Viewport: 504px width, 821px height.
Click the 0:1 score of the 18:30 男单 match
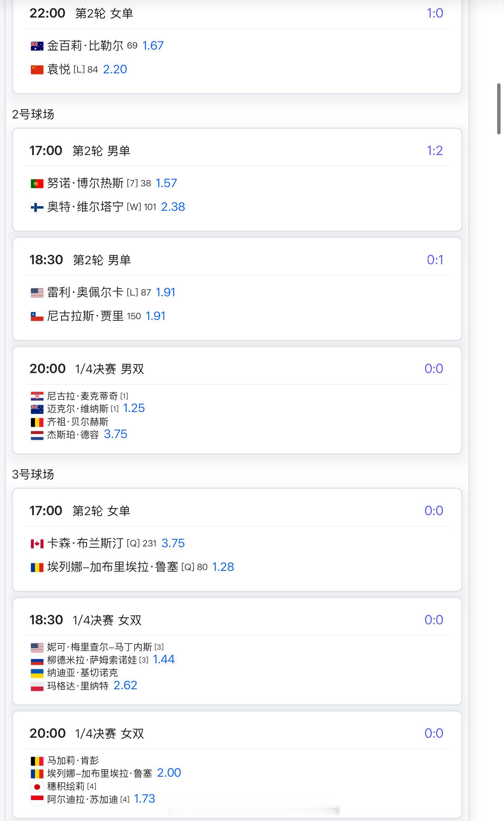click(x=435, y=260)
